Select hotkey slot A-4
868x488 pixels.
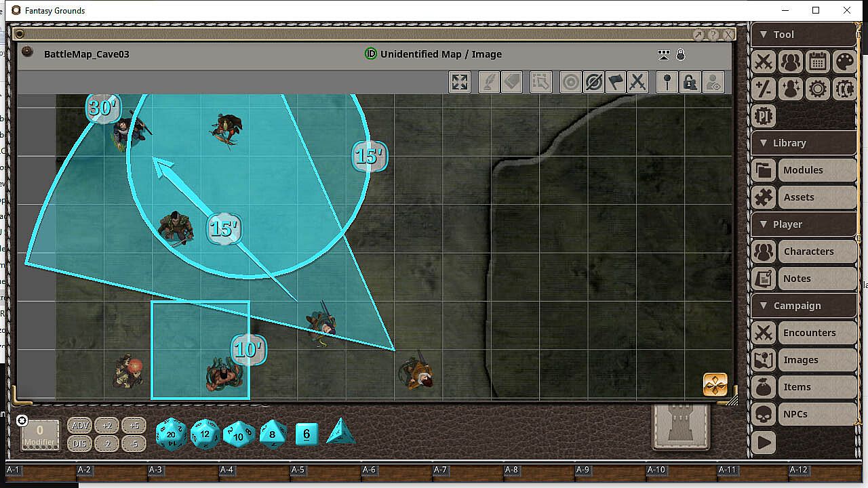(x=255, y=472)
